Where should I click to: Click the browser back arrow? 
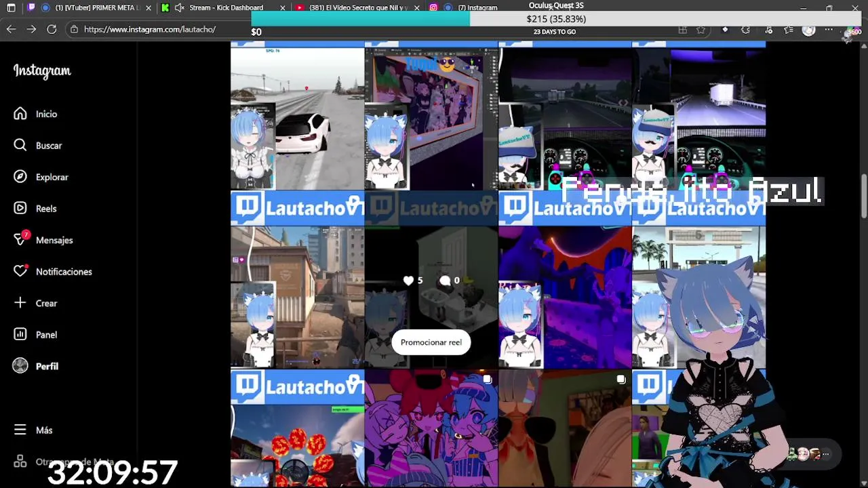point(11,29)
